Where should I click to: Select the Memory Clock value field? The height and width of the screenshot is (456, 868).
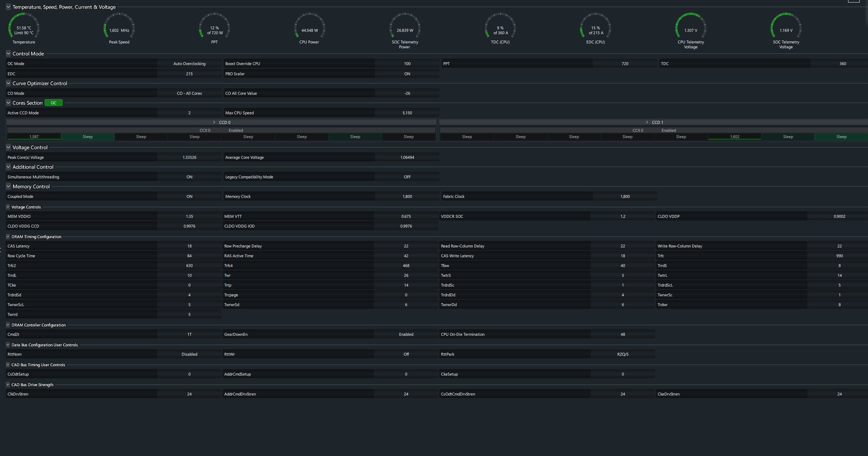pyautogui.click(x=407, y=197)
